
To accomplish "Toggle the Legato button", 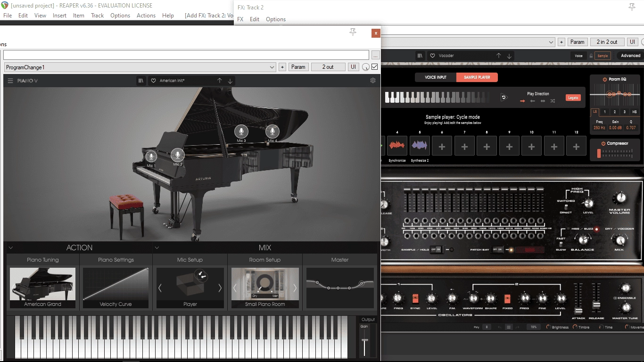I will click(x=573, y=98).
